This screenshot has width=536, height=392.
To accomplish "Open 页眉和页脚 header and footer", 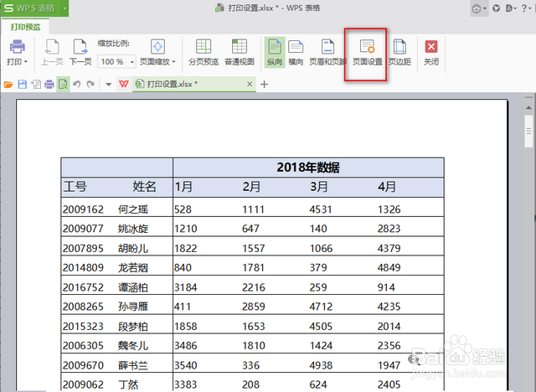I will pos(327,52).
